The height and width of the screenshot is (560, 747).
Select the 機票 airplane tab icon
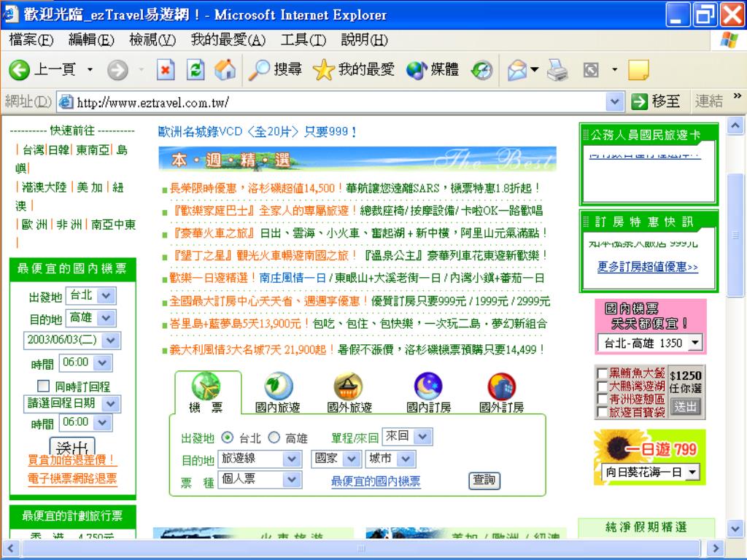coord(206,386)
